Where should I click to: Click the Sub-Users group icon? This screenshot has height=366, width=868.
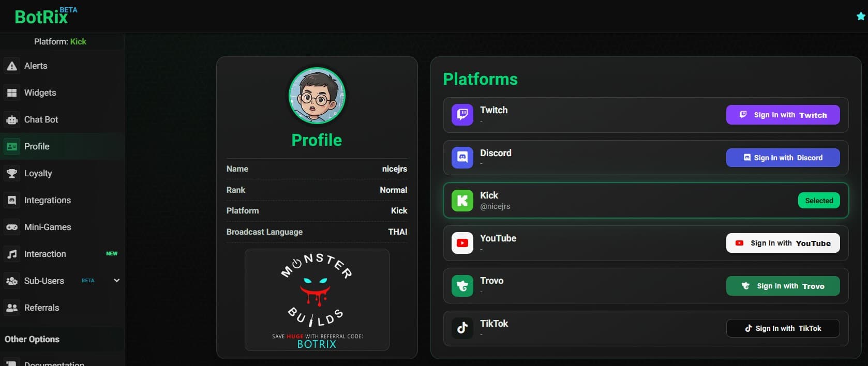click(12, 281)
